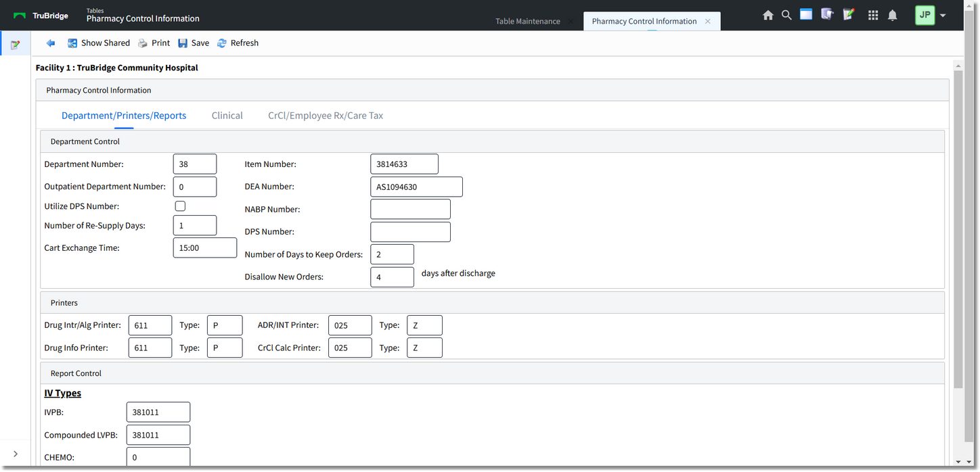Click the Refresh button label
Viewport: 980px width, 472px height.
(x=244, y=43)
